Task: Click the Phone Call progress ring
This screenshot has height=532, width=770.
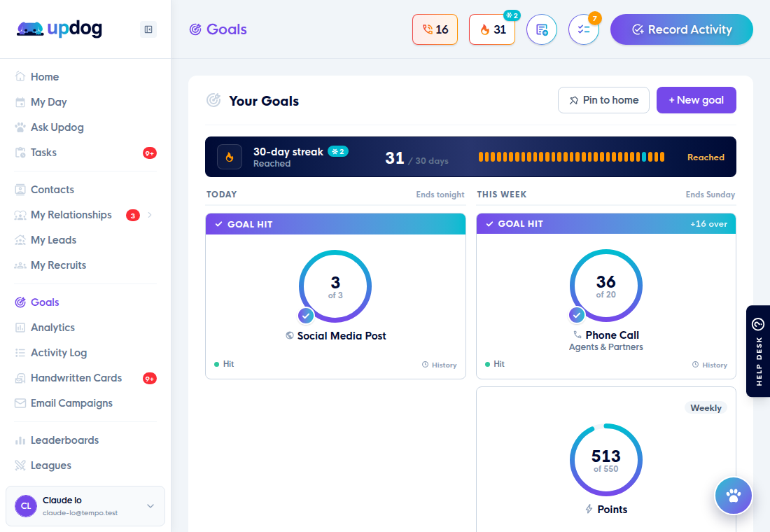Action: (606, 286)
